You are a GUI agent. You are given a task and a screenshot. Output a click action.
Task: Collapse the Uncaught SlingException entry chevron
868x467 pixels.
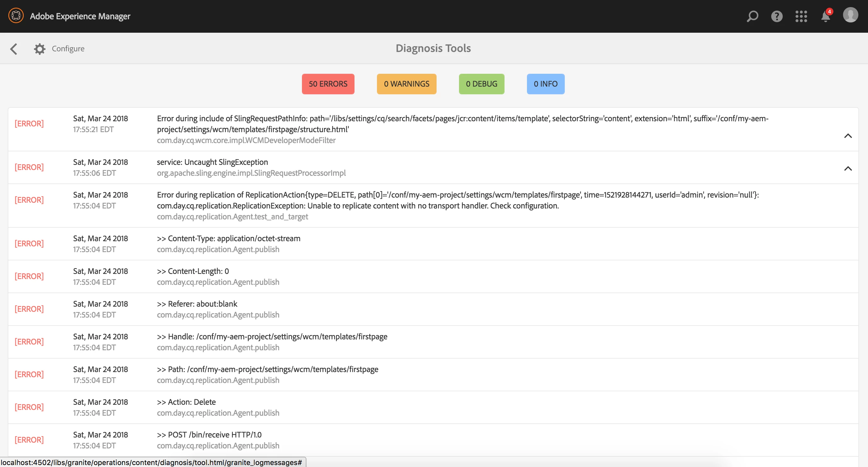point(847,169)
